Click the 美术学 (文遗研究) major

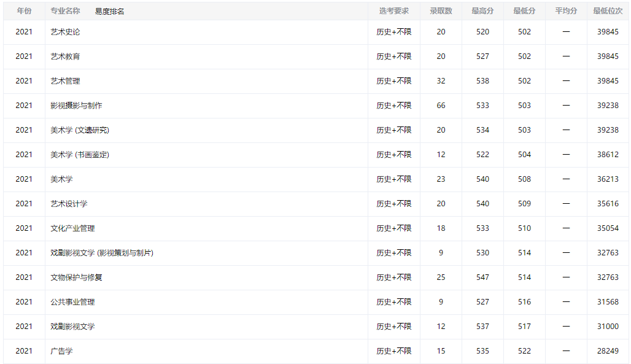click(80, 130)
